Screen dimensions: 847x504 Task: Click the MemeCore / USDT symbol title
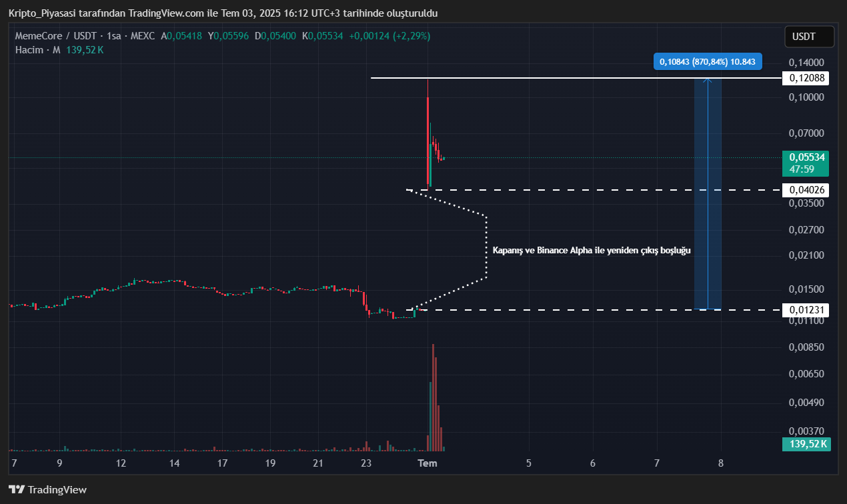[x=57, y=36]
